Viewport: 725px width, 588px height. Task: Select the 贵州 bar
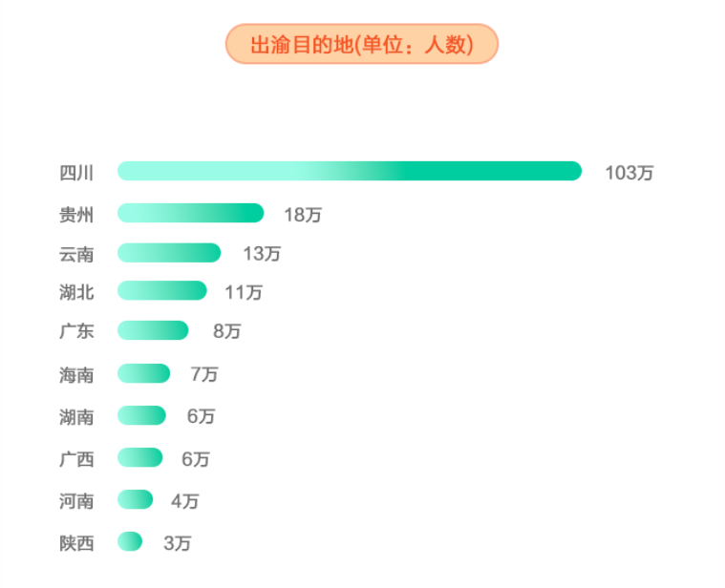(x=190, y=213)
